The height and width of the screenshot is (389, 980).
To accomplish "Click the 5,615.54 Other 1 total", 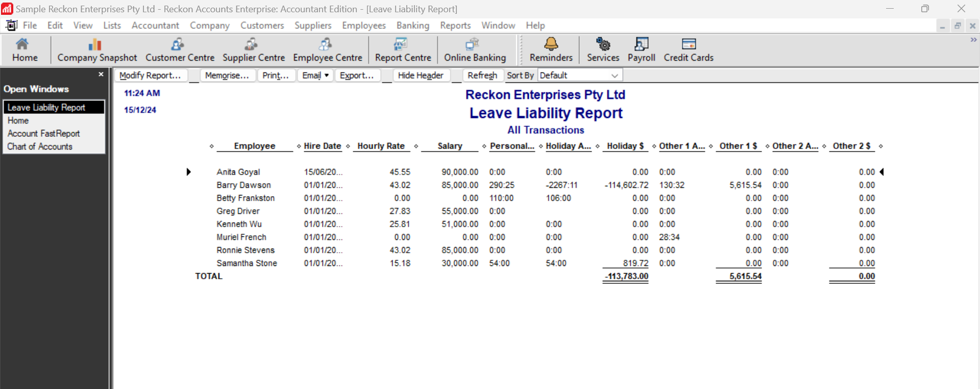I will pos(745,276).
